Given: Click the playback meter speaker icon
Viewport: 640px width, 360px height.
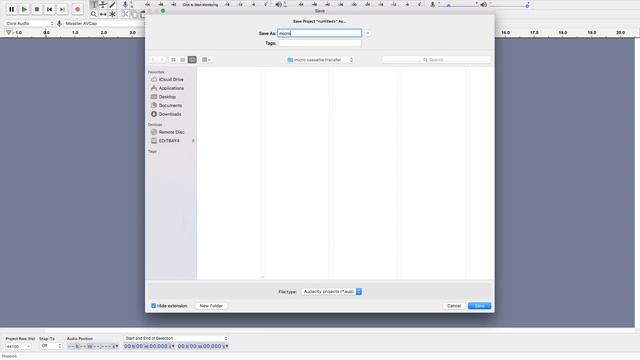Looking at the screenshot, I should pyautogui.click(x=278, y=4).
